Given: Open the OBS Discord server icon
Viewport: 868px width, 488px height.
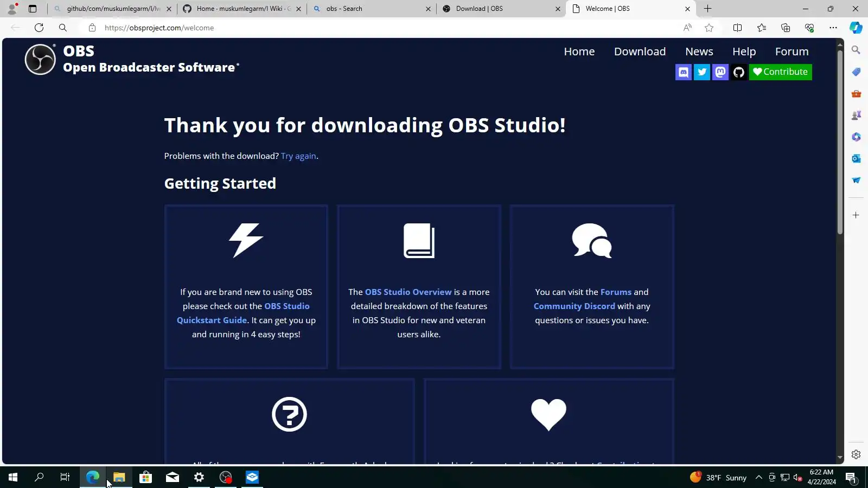Looking at the screenshot, I should (x=684, y=72).
